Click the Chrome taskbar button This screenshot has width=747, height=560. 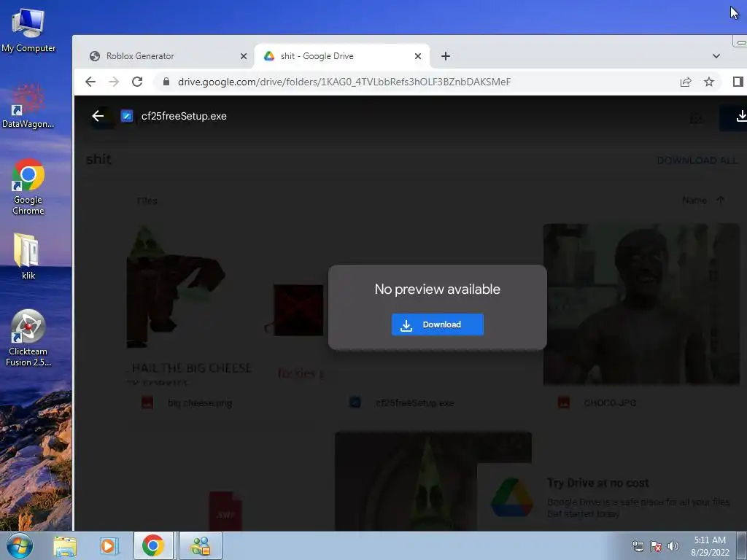pos(153,545)
